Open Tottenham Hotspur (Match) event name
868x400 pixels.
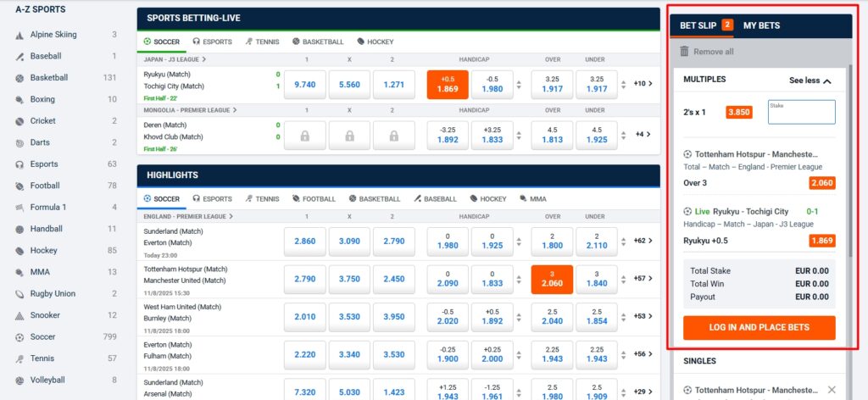(186, 269)
